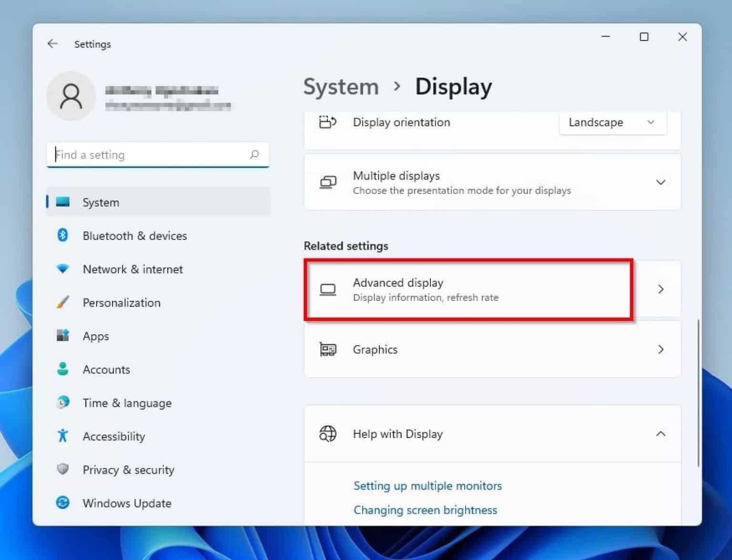This screenshot has width=732, height=560.
Task: Open Privacy & security settings
Action: pos(158,470)
